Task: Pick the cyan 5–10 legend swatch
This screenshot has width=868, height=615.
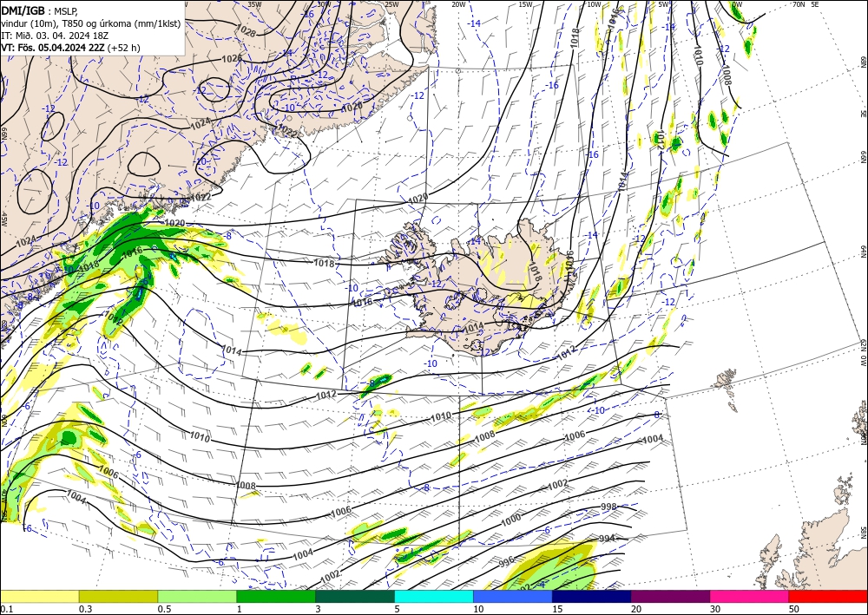Action: [x=434, y=596]
